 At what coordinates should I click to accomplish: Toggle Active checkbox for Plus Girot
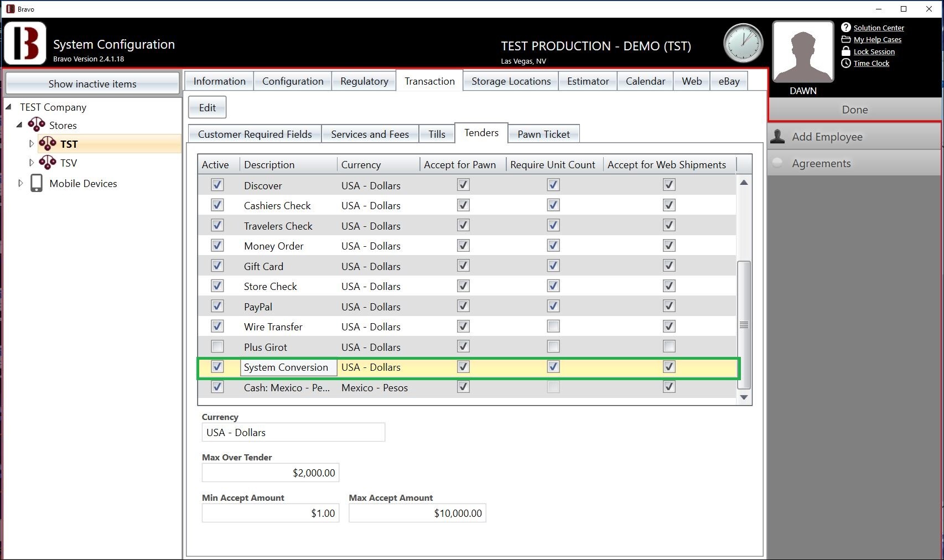[x=217, y=346]
